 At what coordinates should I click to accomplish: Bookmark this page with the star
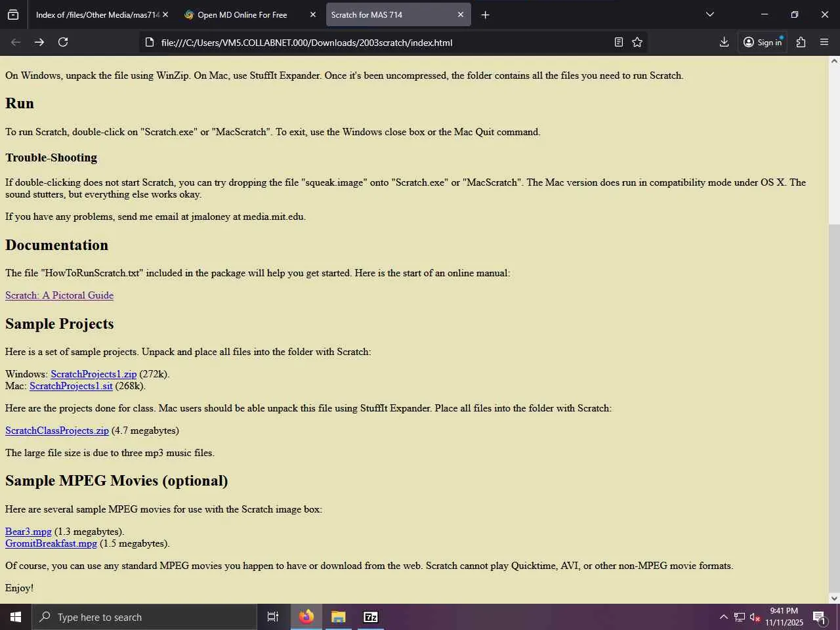click(x=637, y=42)
